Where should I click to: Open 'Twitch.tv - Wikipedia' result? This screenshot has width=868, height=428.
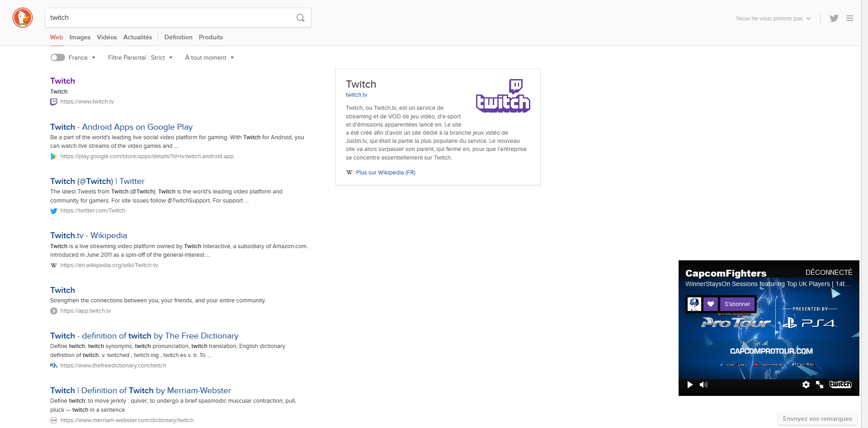(89, 235)
